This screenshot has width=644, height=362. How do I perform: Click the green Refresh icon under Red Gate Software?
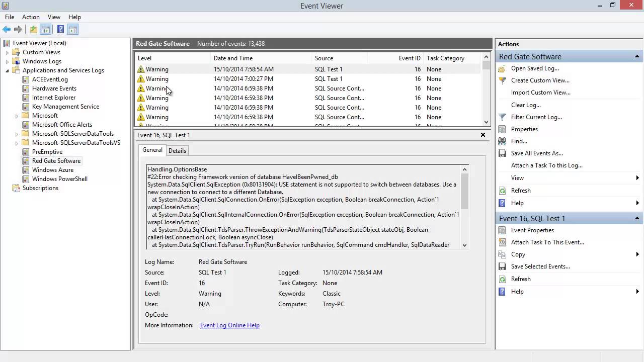pos(502,191)
